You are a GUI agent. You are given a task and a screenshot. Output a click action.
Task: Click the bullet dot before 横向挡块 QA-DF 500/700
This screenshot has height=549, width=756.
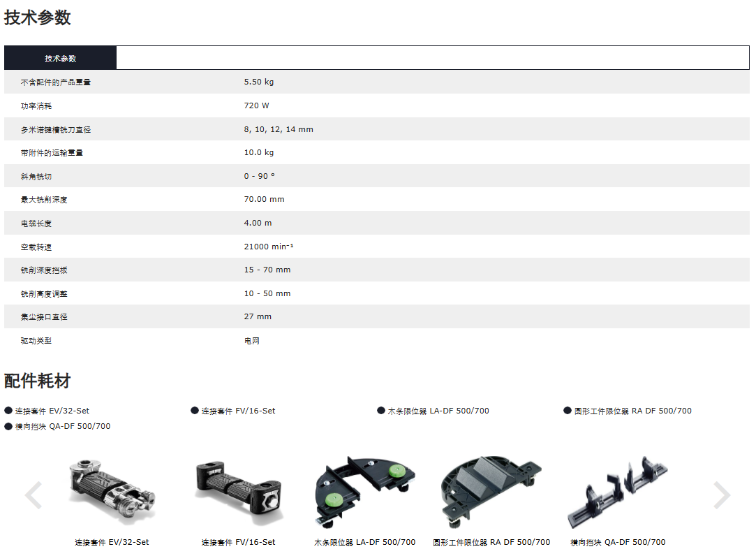8,426
